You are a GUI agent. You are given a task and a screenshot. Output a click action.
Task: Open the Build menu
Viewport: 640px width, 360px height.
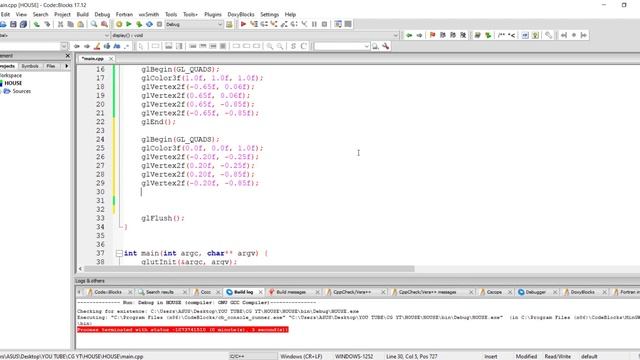pyautogui.click(x=82, y=14)
